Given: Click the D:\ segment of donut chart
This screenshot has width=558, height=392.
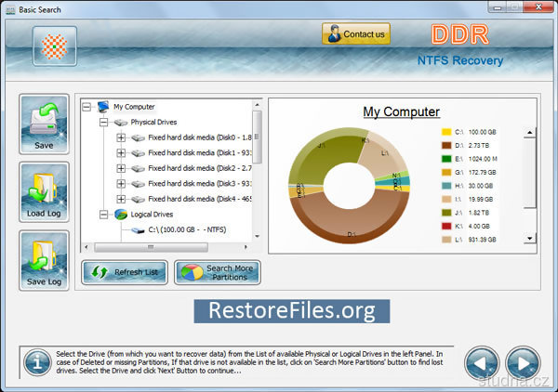Looking at the screenshot, I should (x=351, y=224).
